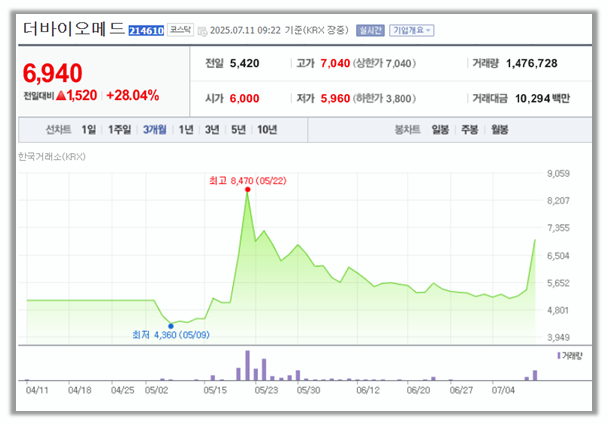Select the 3년 line chart period
The image size is (609, 425).
(x=212, y=130)
